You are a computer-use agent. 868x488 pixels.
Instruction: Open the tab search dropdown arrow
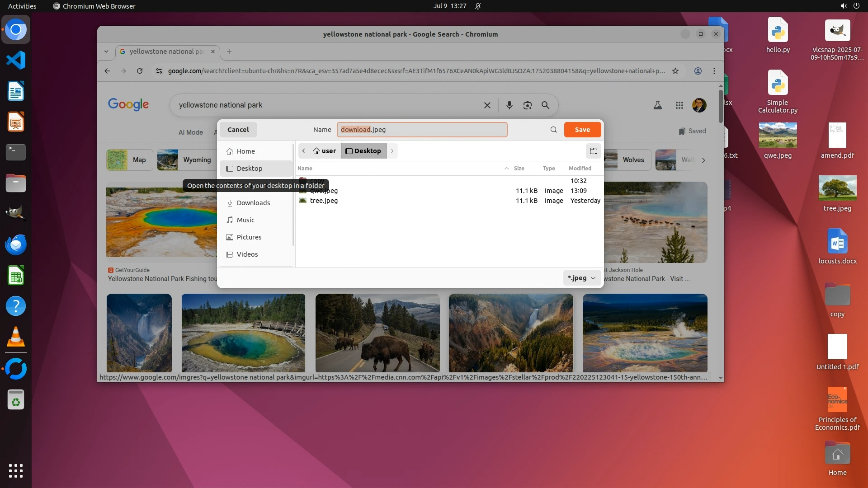[x=106, y=52]
